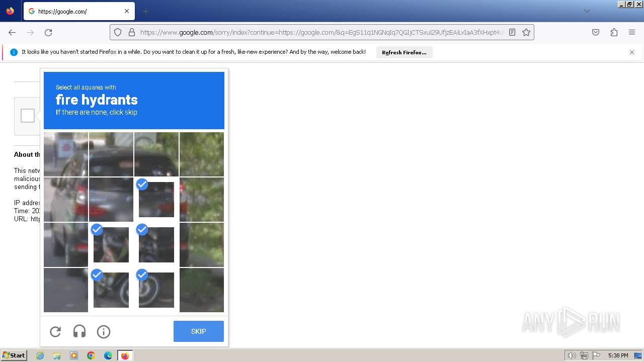Click the SKIP button
This screenshot has height=362, width=644.
coord(199,331)
